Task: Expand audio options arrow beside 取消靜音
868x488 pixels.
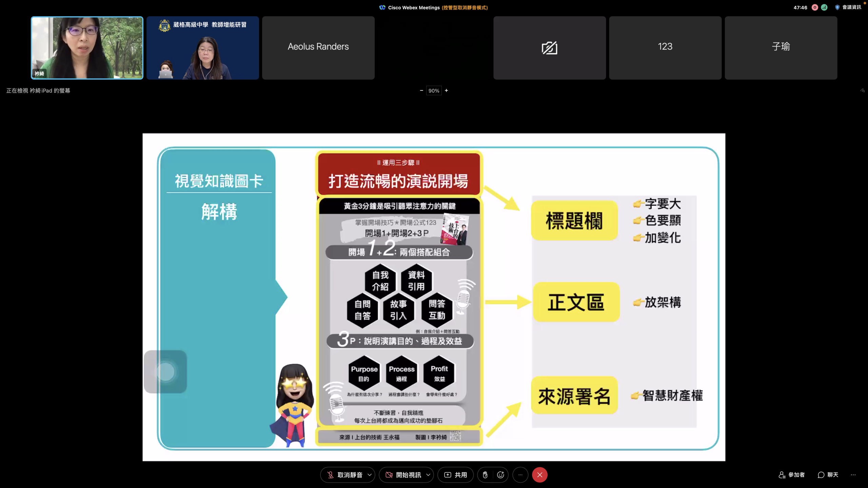Action: coord(370,475)
